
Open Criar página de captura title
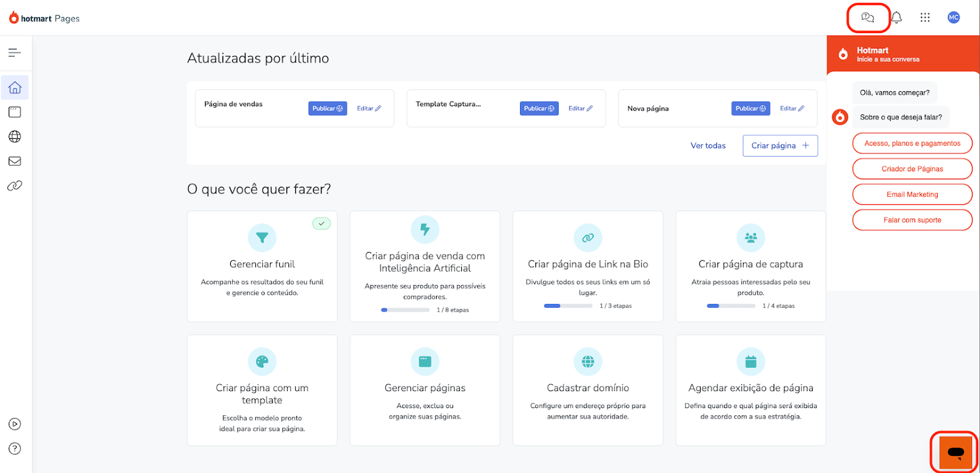751,264
